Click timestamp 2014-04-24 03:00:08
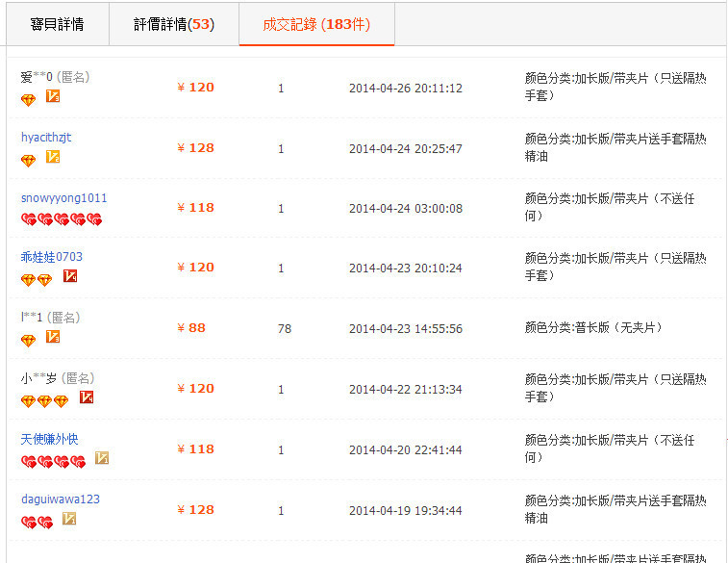 pyautogui.click(x=406, y=209)
